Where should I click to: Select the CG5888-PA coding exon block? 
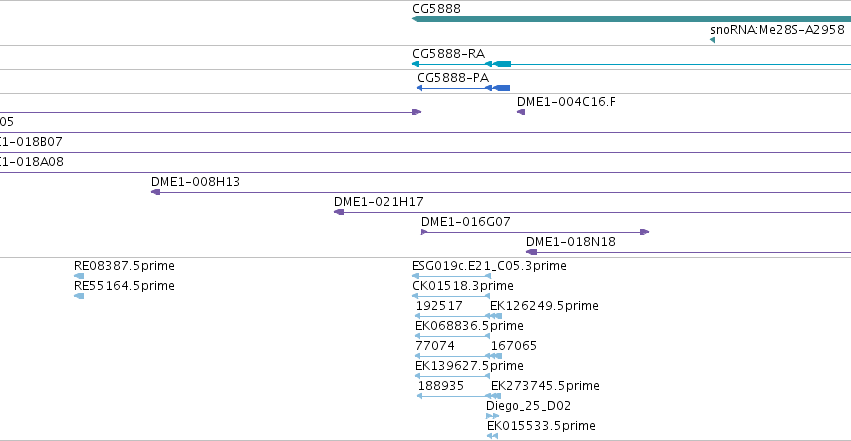click(502, 88)
